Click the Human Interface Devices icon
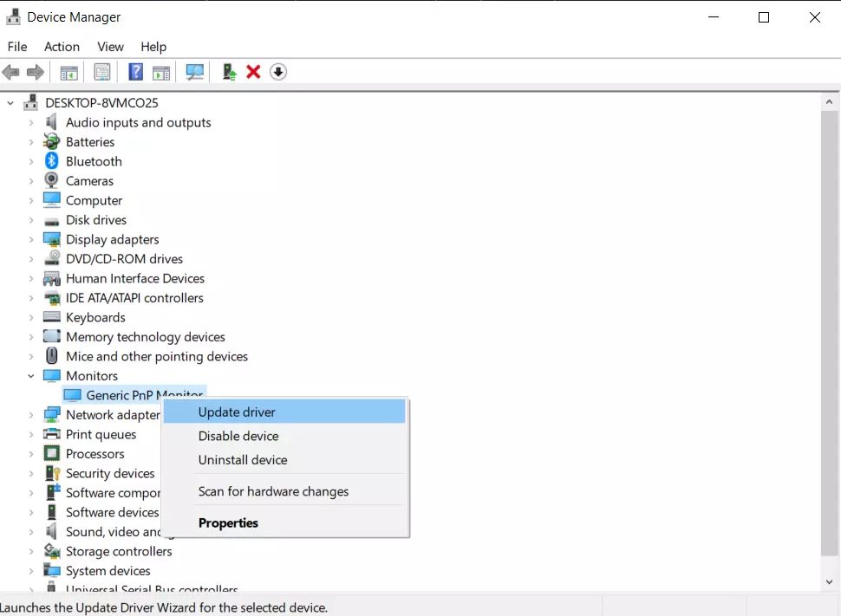Viewport: 841px width, 616px height. (x=51, y=278)
